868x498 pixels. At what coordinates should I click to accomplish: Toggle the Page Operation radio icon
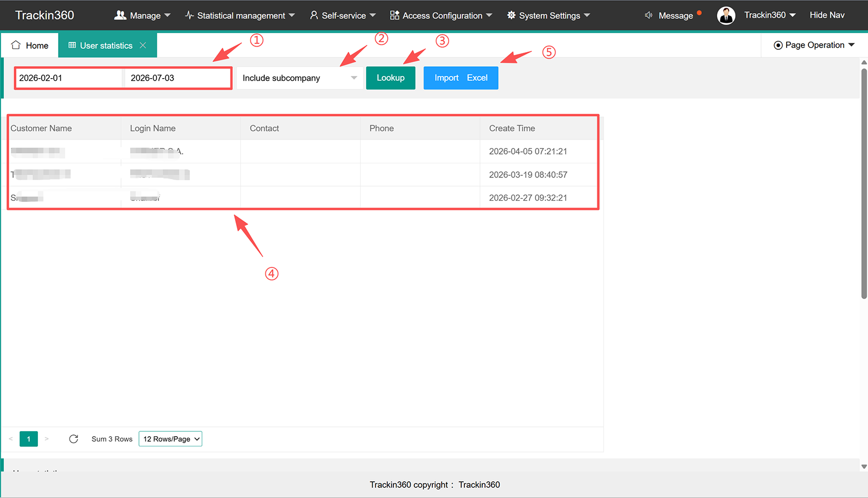[x=778, y=45]
